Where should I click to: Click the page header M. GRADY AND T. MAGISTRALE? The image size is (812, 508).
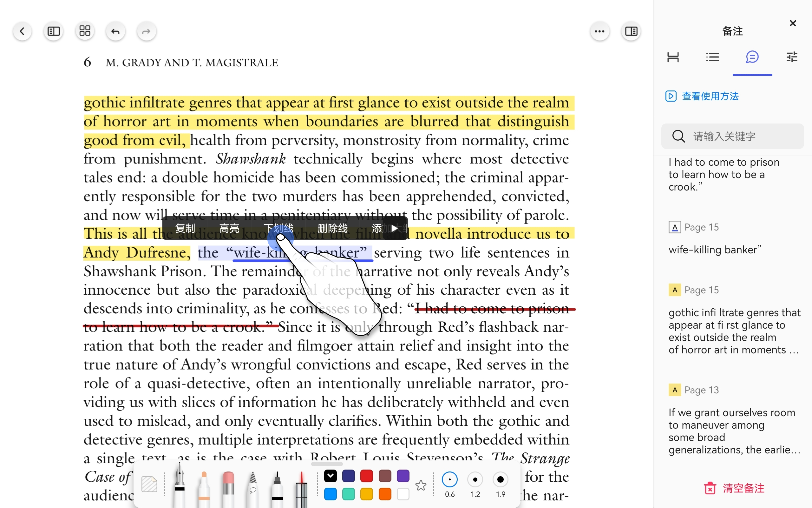192,63
